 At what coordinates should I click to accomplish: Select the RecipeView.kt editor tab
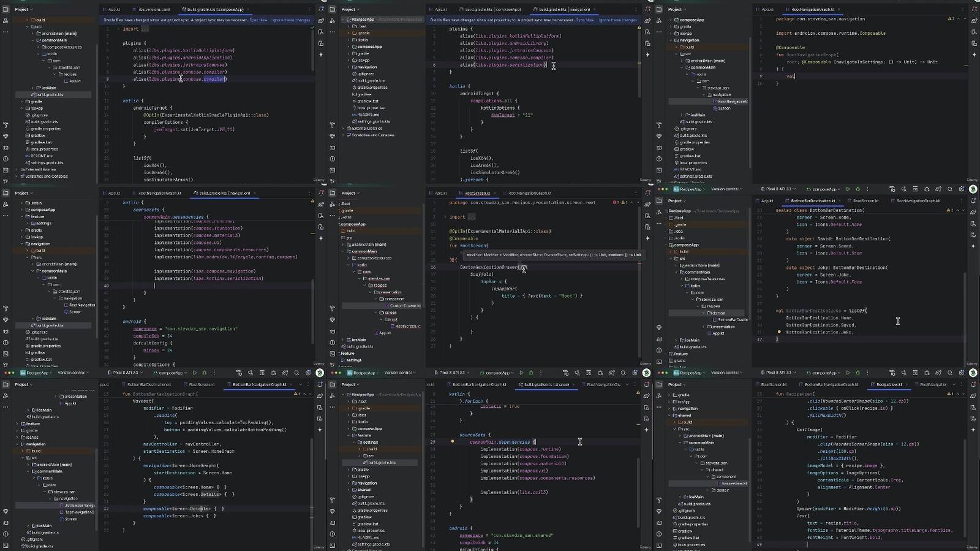point(888,384)
